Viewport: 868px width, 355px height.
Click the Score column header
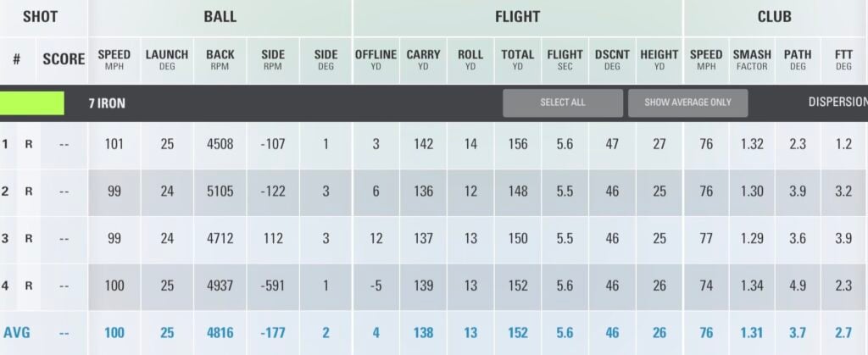pyautogui.click(x=64, y=59)
